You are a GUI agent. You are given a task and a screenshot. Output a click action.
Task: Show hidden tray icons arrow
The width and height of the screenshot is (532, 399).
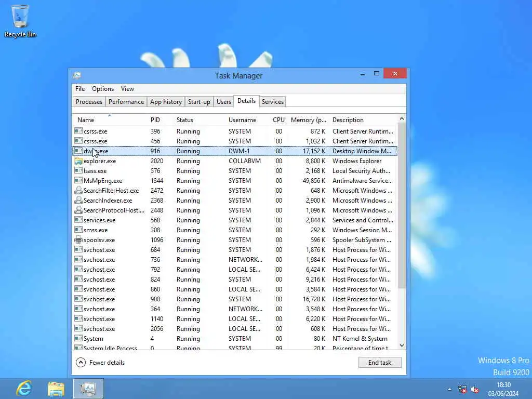coord(449,389)
